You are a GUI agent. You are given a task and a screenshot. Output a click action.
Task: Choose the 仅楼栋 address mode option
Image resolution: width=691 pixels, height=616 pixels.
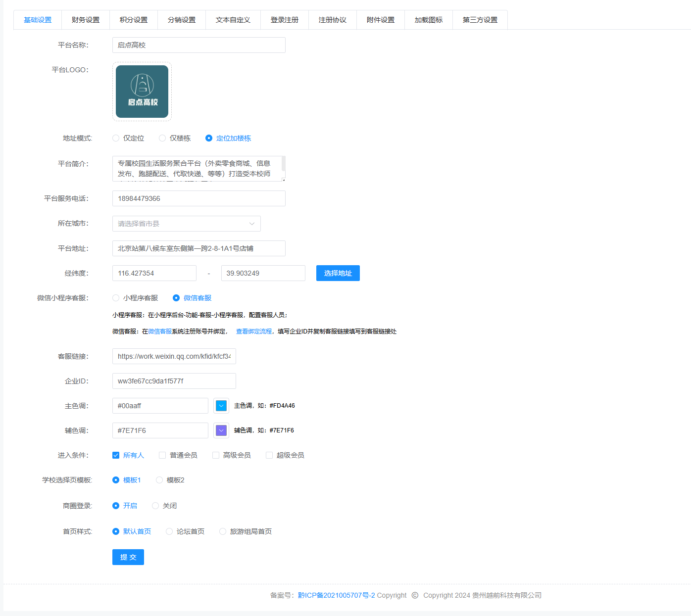[162, 139]
